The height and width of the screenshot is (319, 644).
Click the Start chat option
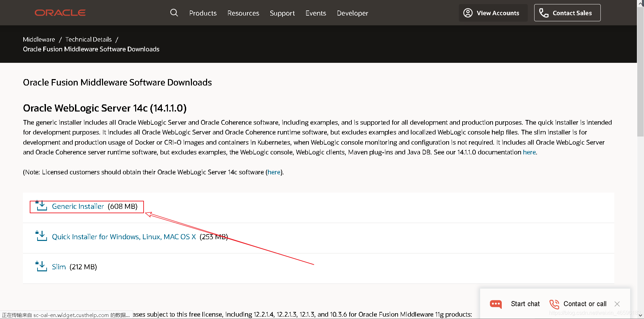(x=525, y=304)
